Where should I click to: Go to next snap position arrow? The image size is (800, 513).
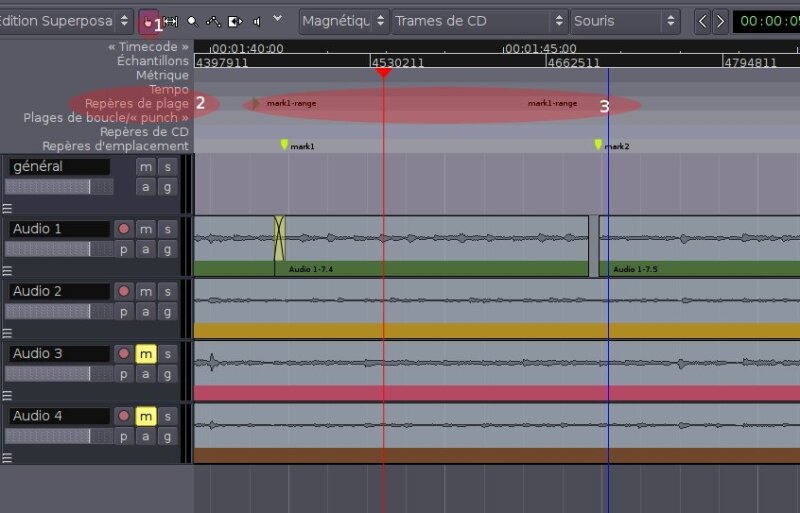720,20
